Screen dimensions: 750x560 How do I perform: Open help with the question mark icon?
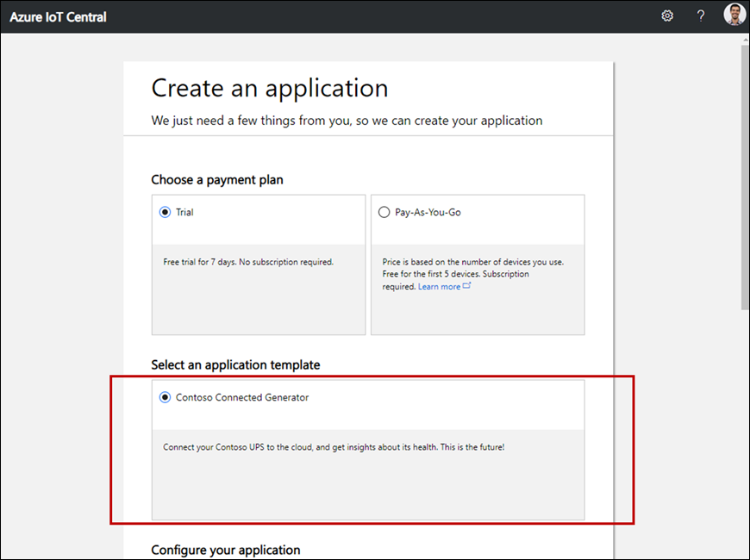(x=700, y=16)
